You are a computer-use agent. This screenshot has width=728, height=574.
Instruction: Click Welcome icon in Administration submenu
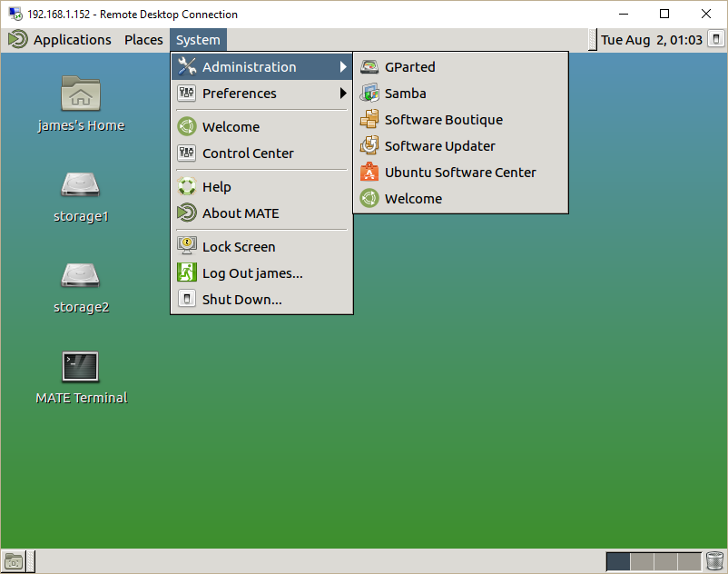(x=369, y=199)
